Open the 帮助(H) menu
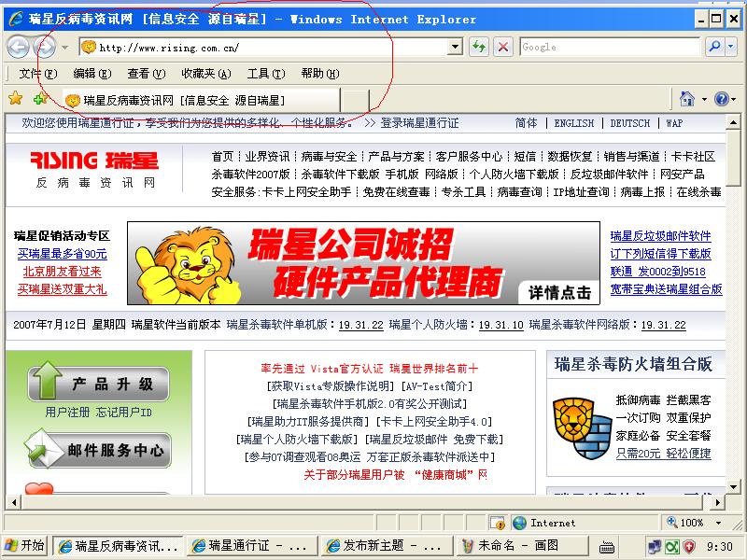Screen dimensions: 747x560 click(x=319, y=74)
